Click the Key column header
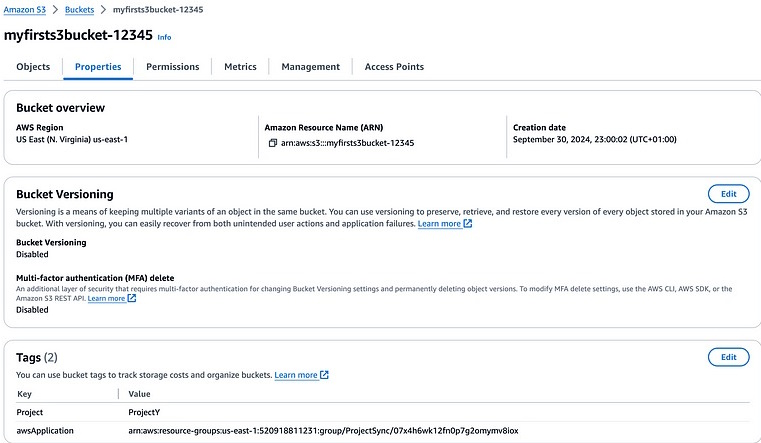Image resolution: width=761 pixels, height=443 pixels. pos(24,394)
